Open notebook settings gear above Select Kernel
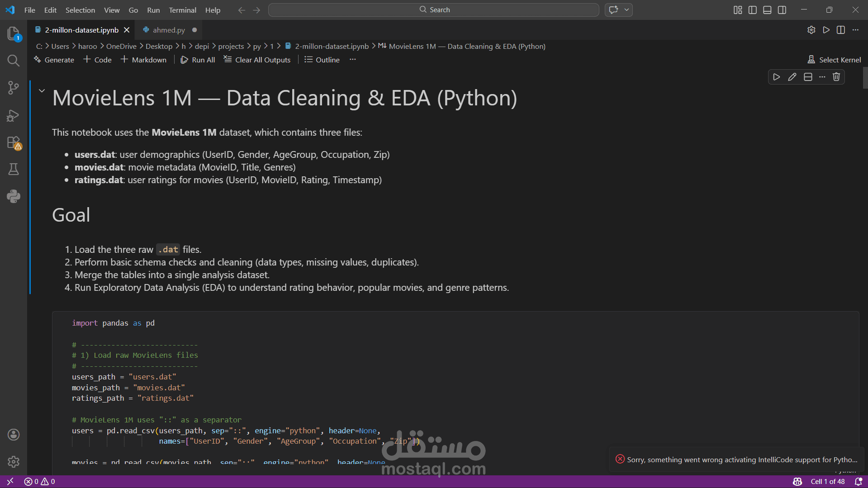 click(811, 30)
